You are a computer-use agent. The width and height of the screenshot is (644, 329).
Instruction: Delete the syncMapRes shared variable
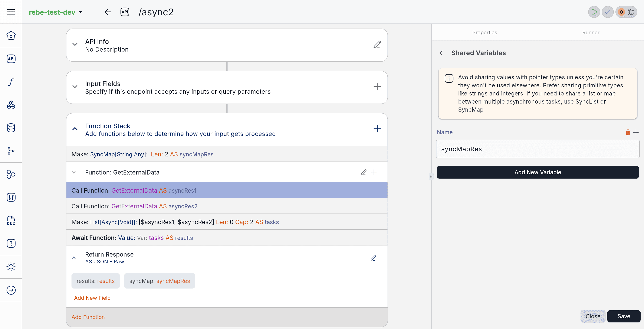pos(628,132)
